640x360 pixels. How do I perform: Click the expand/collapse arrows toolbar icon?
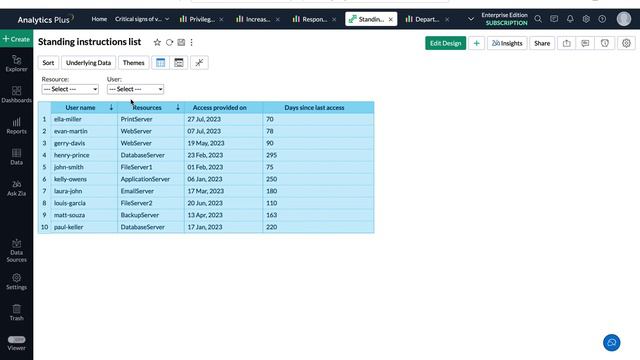point(199,63)
